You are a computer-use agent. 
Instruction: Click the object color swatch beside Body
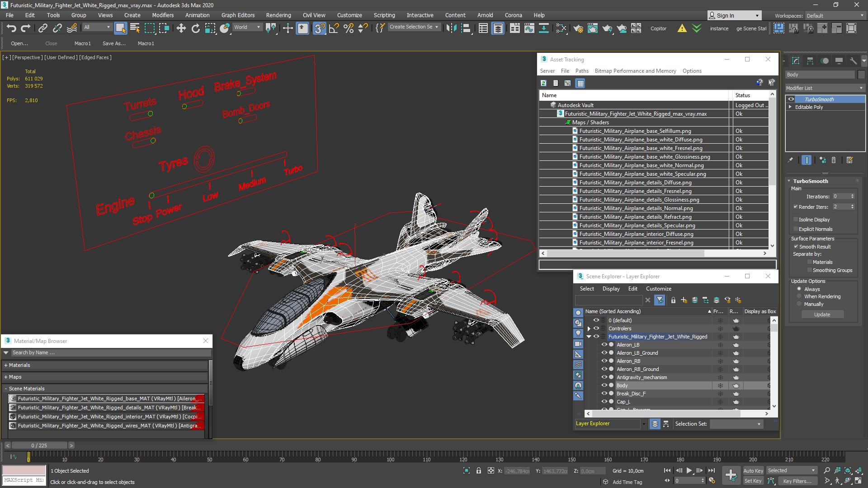861,75
